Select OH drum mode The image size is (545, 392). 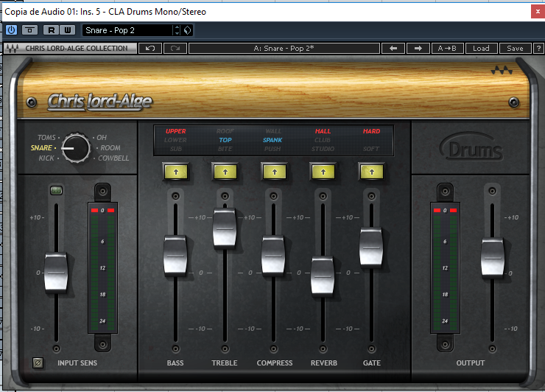point(102,137)
